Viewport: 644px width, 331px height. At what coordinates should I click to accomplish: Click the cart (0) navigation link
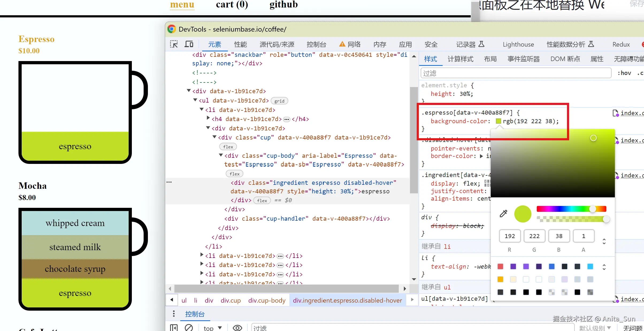[x=232, y=5]
